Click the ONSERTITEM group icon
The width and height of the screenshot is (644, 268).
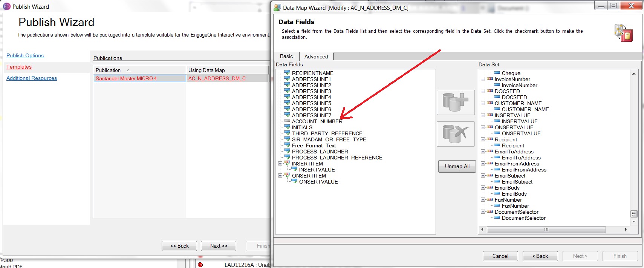pyautogui.click(x=287, y=175)
